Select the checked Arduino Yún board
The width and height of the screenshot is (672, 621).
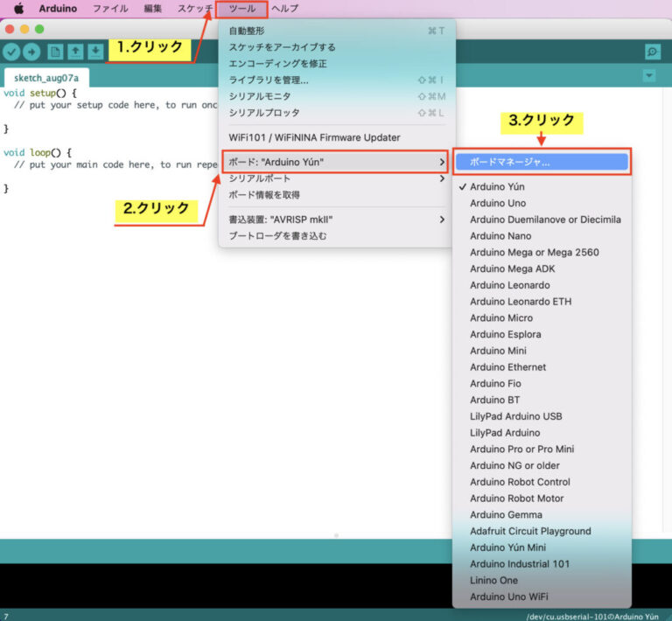[497, 186]
